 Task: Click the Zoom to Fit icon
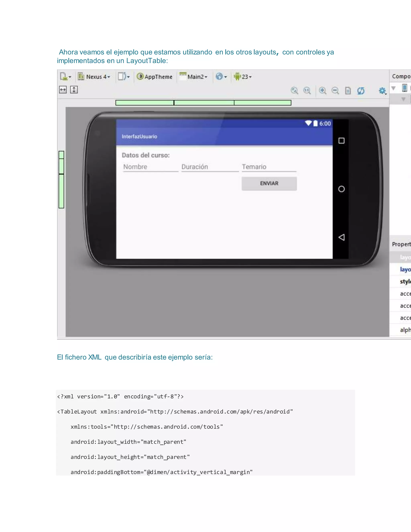(x=295, y=91)
